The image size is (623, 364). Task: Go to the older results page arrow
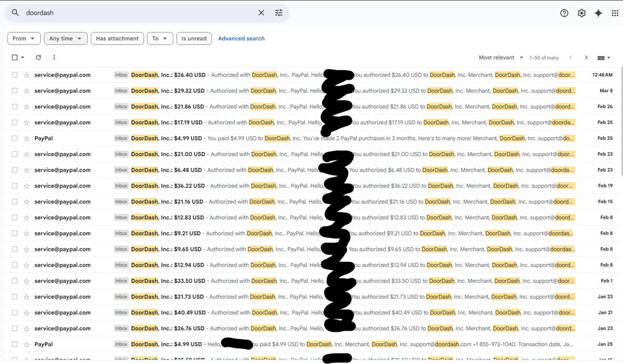coord(586,58)
